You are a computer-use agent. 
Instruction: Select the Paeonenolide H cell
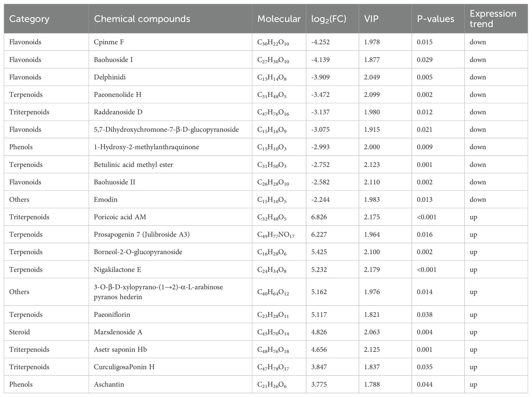[x=118, y=95]
